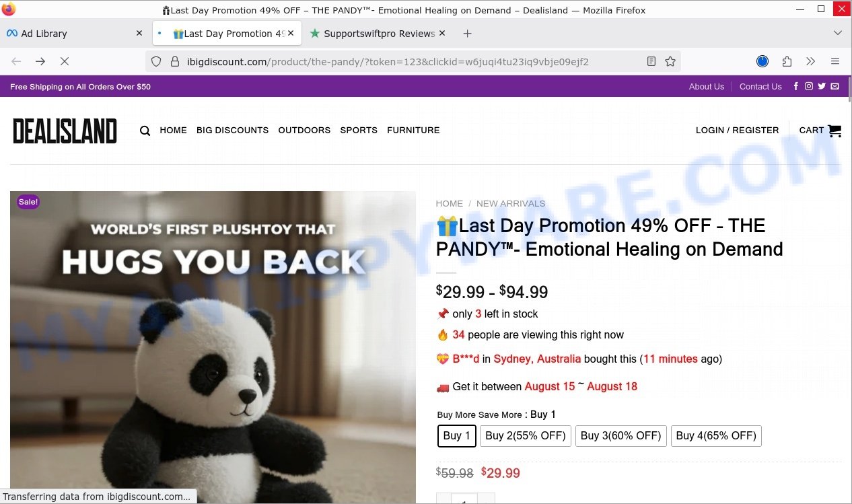Image resolution: width=852 pixels, height=504 pixels.
Task: Open the NEW ARRIVALS breadcrumb link
Action: 511,204
